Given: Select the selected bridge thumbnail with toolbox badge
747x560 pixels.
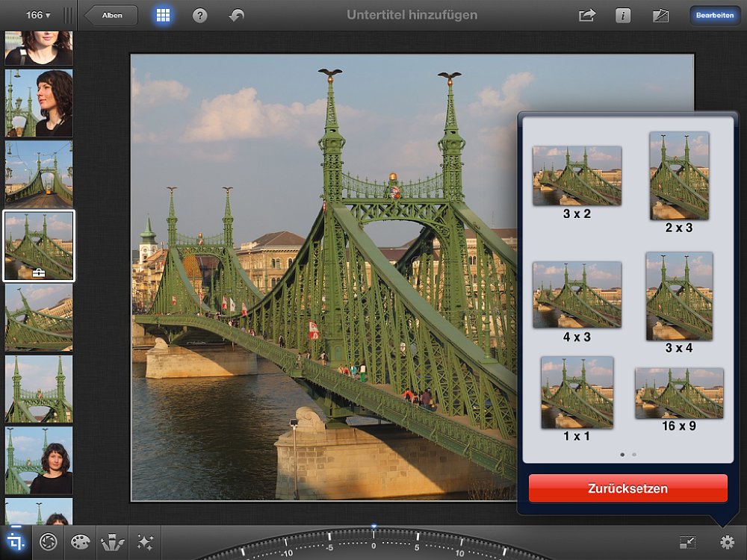Looking at the screenshot, I should point(39,246).
